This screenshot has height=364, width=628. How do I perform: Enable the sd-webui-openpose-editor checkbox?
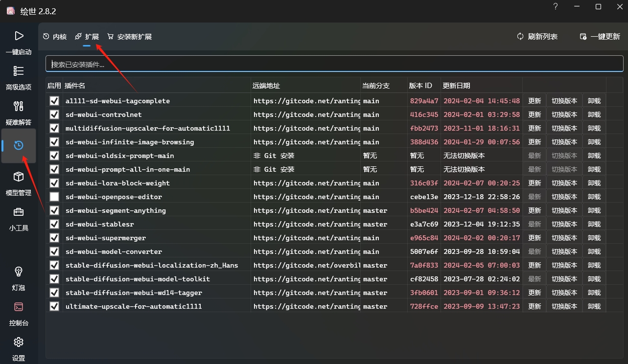[x=54, y=197]
